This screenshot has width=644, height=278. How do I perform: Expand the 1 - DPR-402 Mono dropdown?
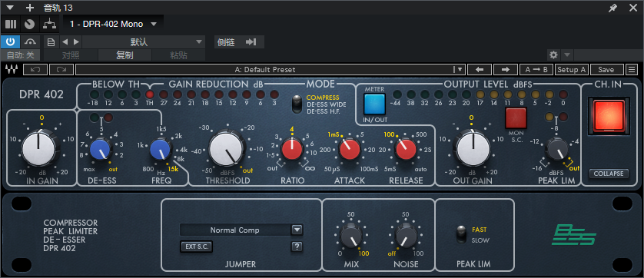(x=154, y=24)
